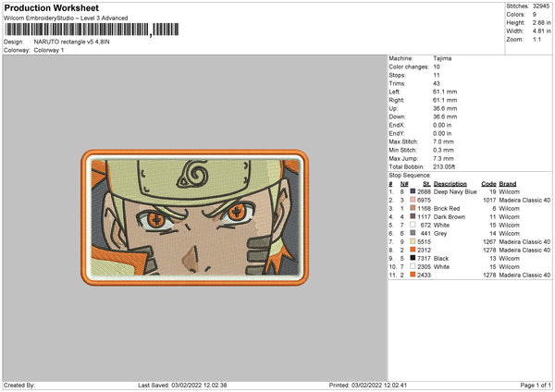Click the worksheet barcode
Image resolution: width=555 pixels, height=392 pixels.
pyautogui.click(x=92, y=30)
